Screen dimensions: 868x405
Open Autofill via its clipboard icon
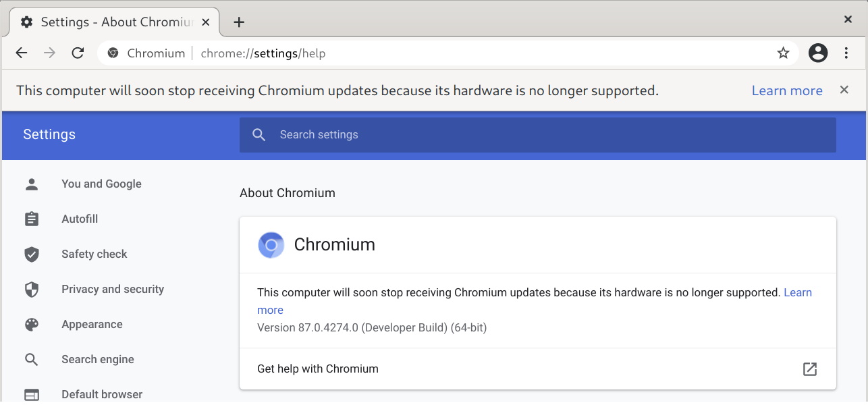coord(31,218)
